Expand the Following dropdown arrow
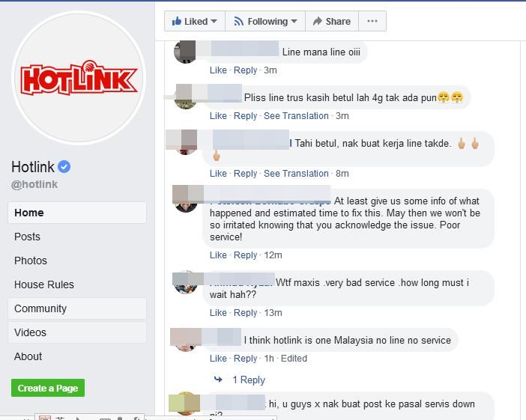526x420 pixels. pos(294,22)
